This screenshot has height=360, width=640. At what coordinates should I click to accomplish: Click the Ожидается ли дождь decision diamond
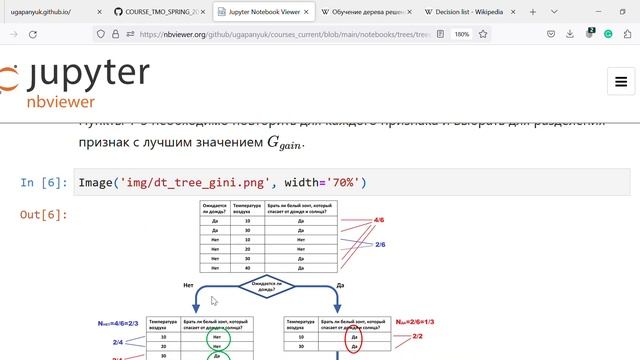point(267,286)
